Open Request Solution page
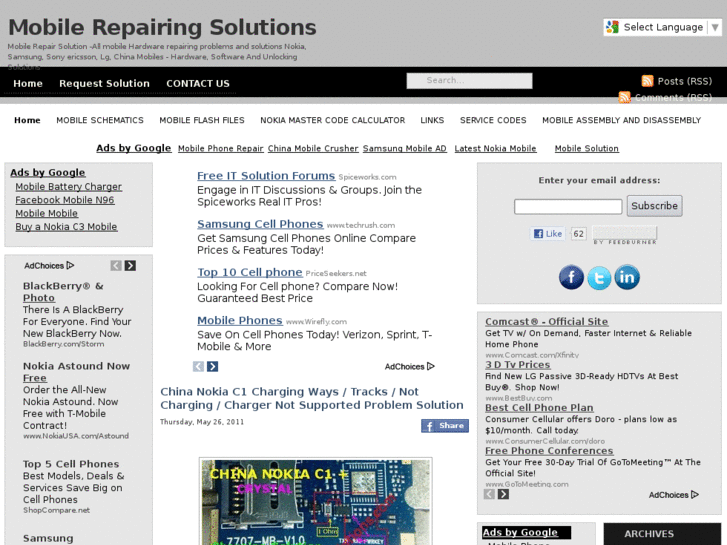727x545 pixels. [104, 83]
